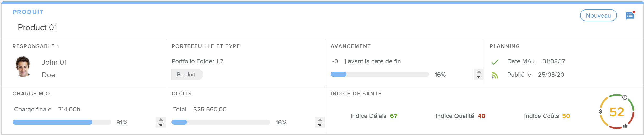Open the Portfolio Folder 1.2 link
644x135 pixels.
[197, 61]
